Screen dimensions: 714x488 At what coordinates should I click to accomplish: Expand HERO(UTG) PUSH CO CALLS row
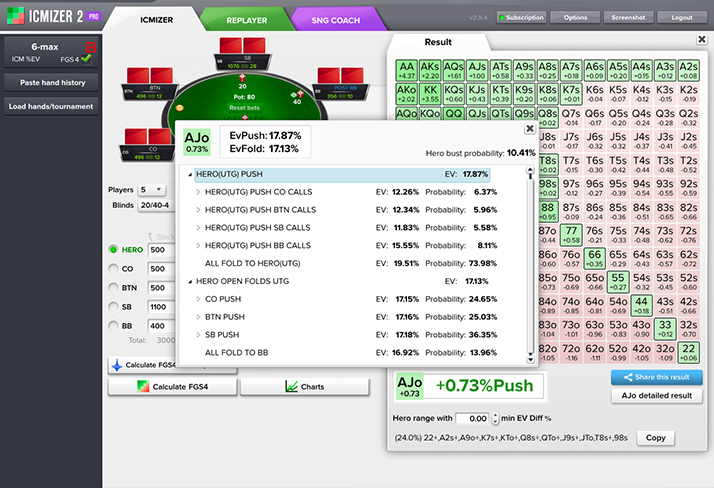(198, 192)
